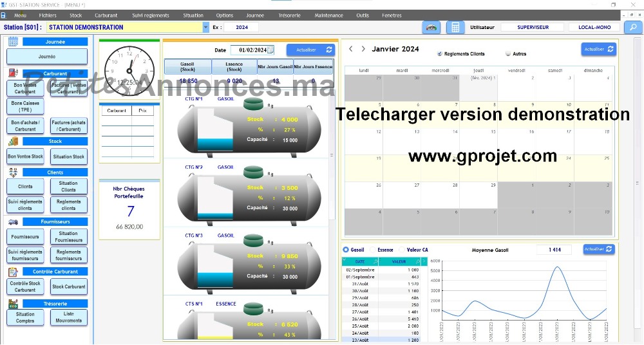Click the analog clock widget
Image resolution: width=644 pixels, height=345 pixels.
coord(129,71)
